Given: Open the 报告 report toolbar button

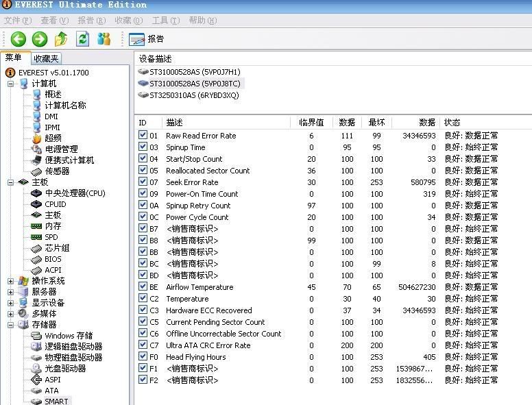Looking at the screenshot, I should (x=147, y=39).
